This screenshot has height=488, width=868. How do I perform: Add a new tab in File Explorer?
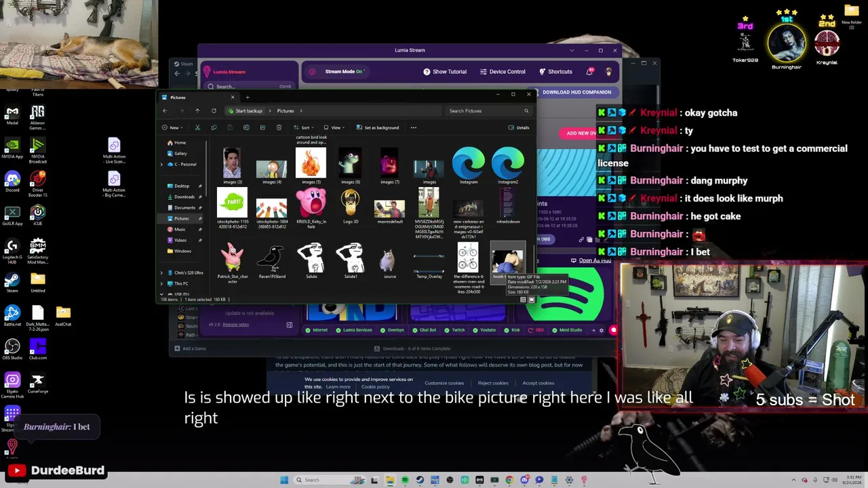click(248, 97)
